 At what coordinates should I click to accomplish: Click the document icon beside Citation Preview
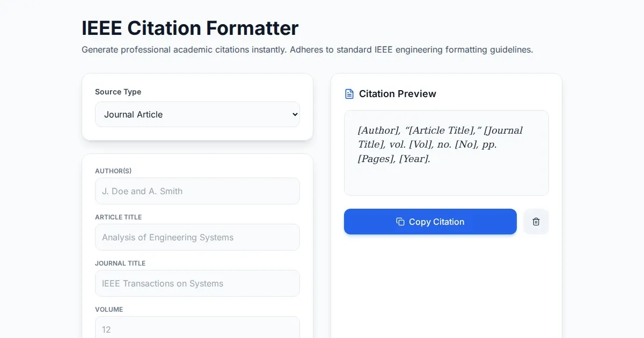(349, 94)
